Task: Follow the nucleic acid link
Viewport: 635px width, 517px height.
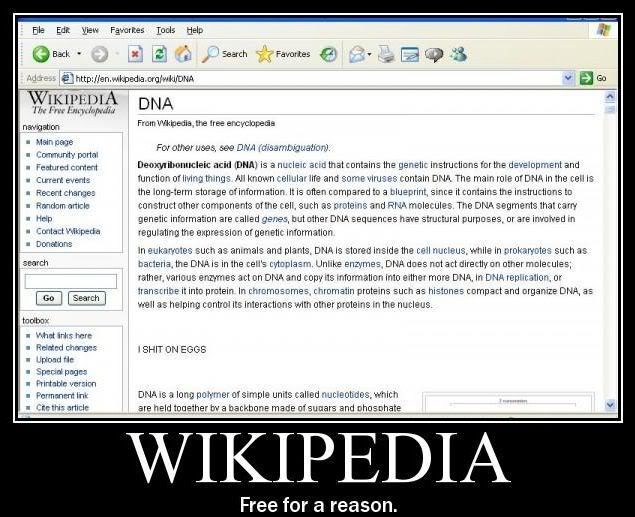Action: coord(301,165)
